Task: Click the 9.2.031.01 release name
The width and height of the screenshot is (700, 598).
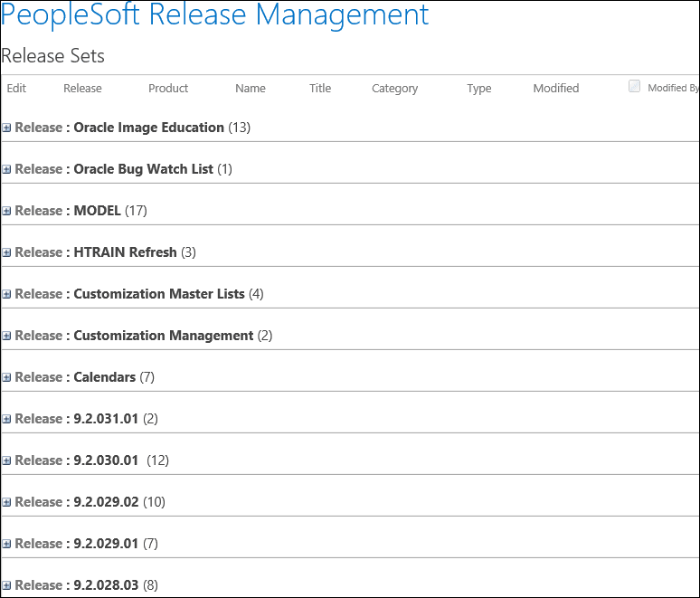Action: click(106, 419)
